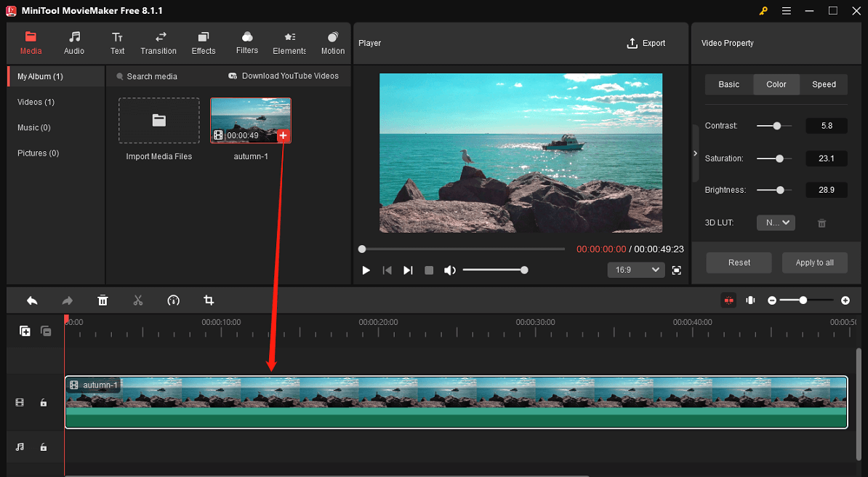
Task: Click the player volume slider
Action: tap(495, 270)
